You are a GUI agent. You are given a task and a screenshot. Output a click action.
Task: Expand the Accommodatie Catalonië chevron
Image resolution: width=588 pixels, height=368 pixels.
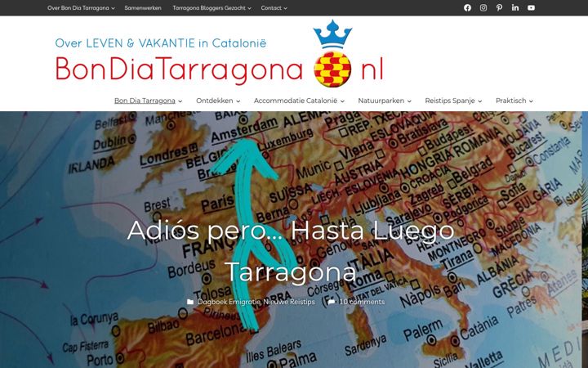point(342,101)
